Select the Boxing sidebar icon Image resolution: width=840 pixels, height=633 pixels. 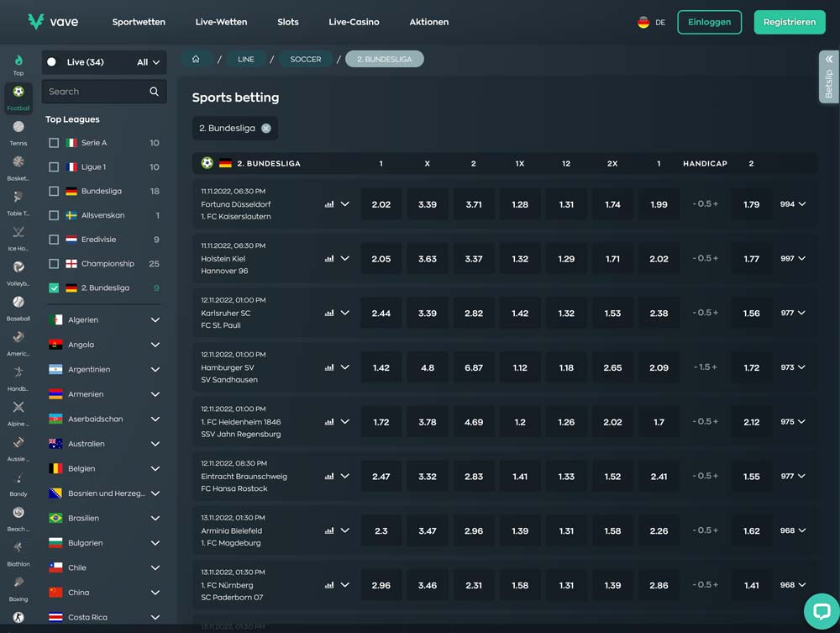click(18, 588)
